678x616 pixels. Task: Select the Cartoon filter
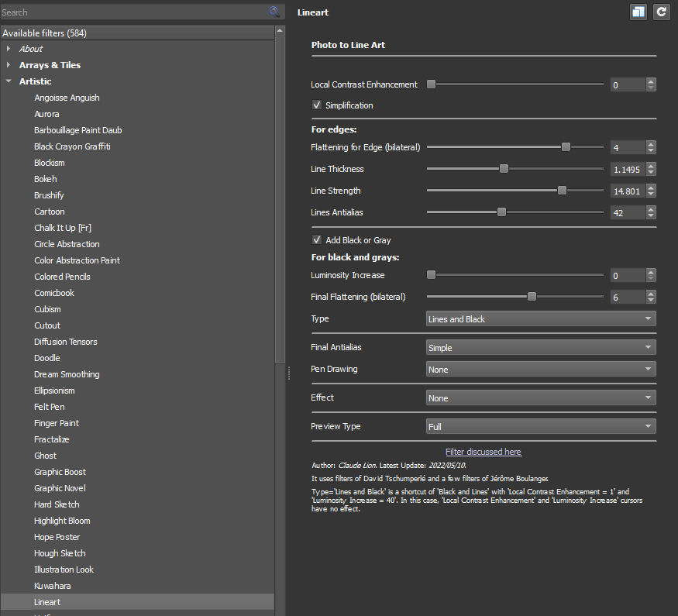point(50,212)
